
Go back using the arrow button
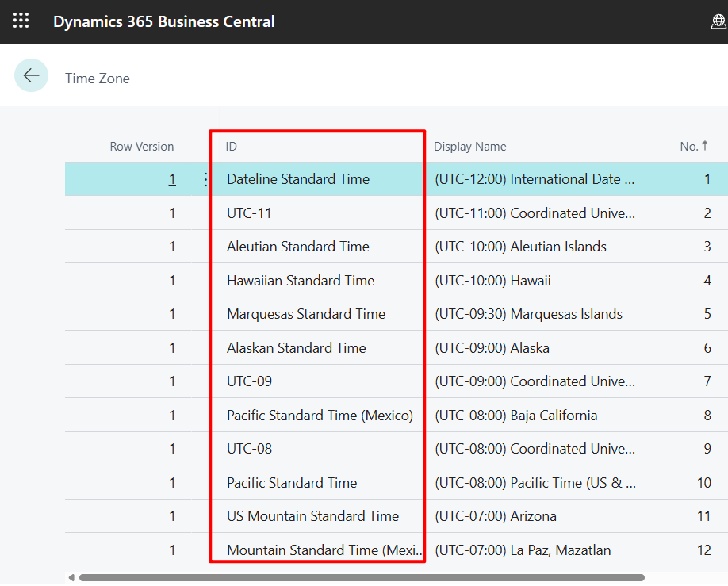click(32, 76)
